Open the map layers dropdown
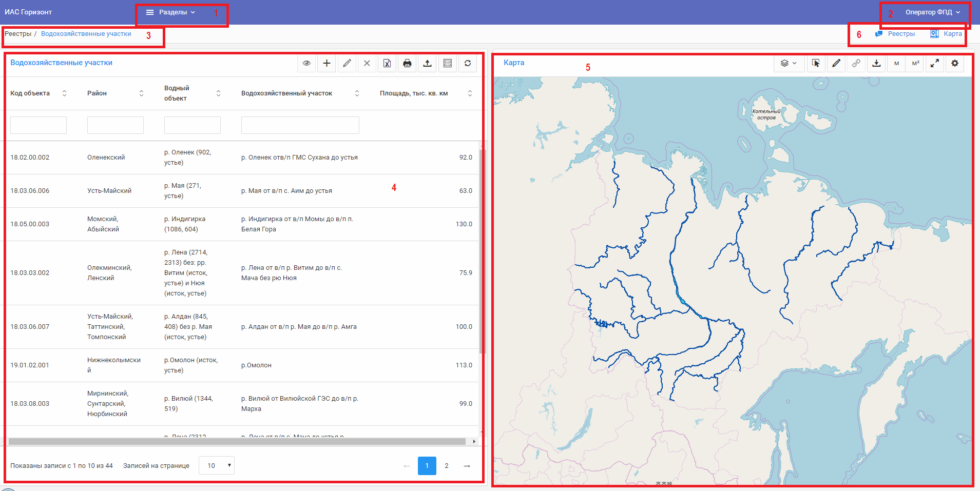This screenshot has height=491, width=980. pos(789,63)
